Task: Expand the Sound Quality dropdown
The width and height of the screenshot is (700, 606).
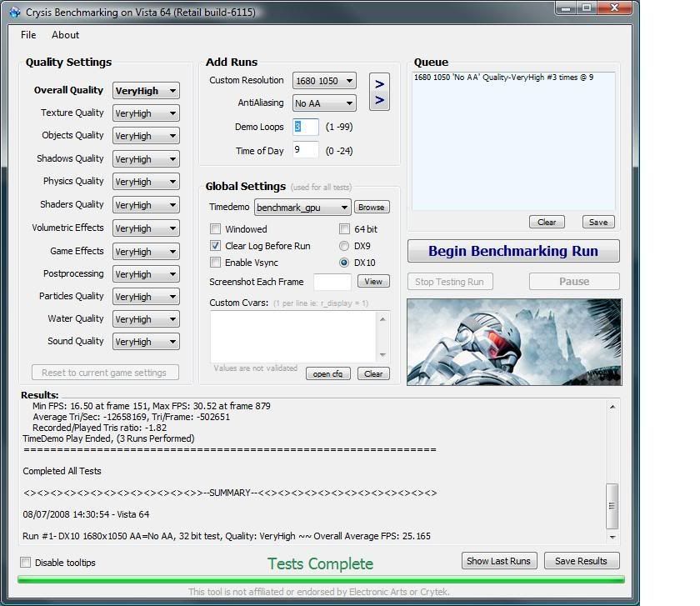Action: [x=146, y=342]
